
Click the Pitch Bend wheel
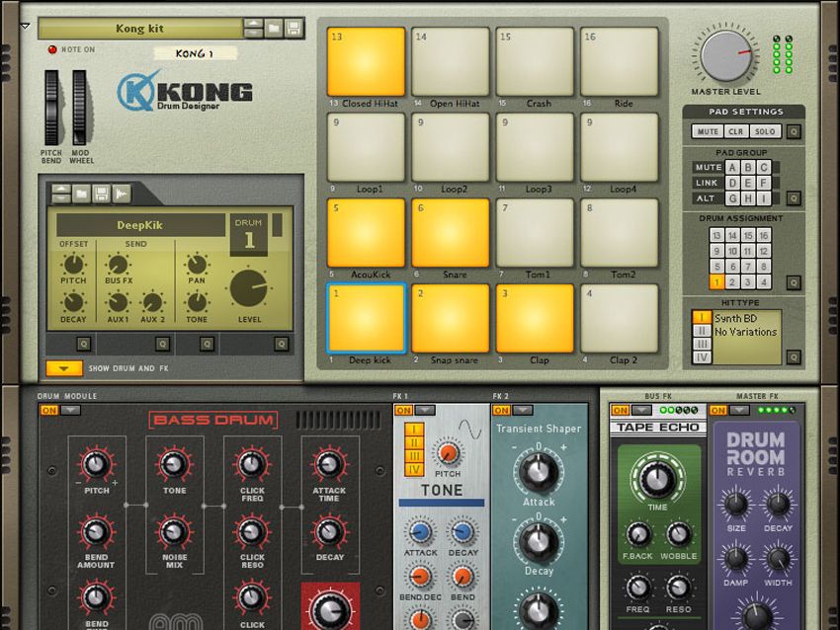click(x=52, y=108)
